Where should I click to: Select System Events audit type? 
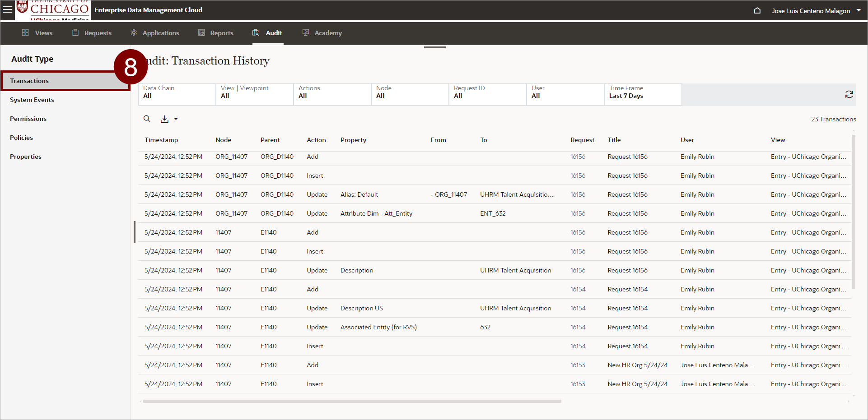pyautogui.click(x=32, y=100)
